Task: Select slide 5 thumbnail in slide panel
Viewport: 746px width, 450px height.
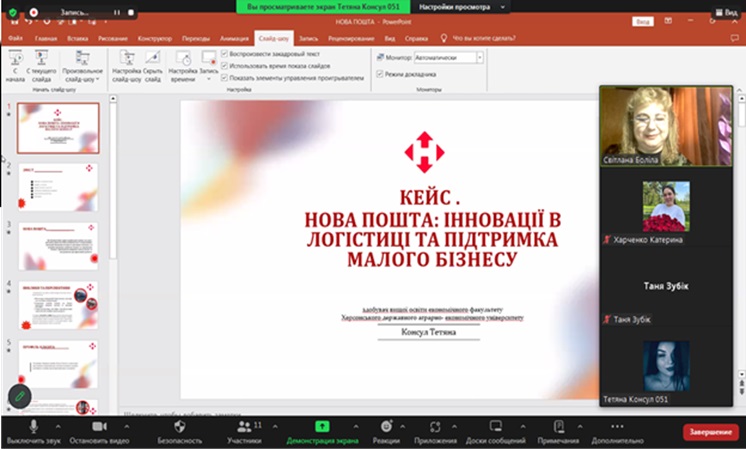Action: pos(58,364)
